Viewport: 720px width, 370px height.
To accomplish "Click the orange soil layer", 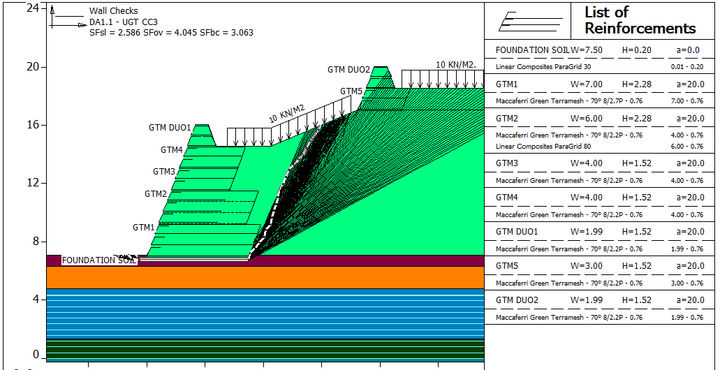I will tap(265, 278).
